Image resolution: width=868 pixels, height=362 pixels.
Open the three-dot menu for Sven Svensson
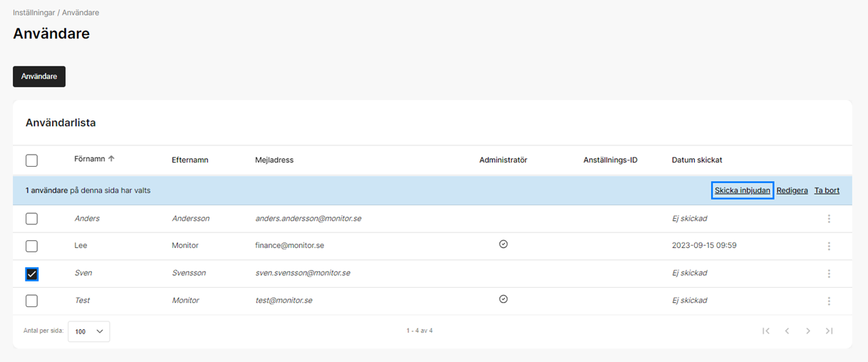[829, 274]
